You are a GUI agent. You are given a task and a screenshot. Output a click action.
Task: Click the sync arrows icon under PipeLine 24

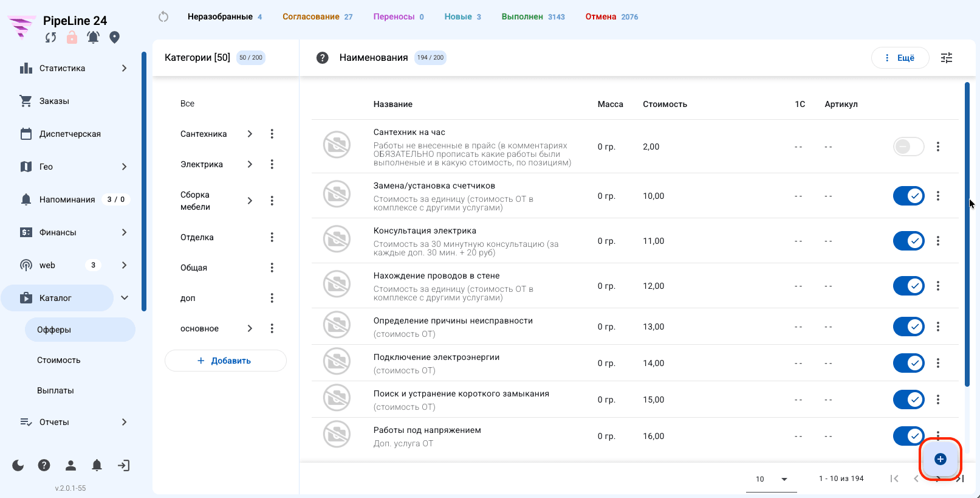[x=51, y=38]
